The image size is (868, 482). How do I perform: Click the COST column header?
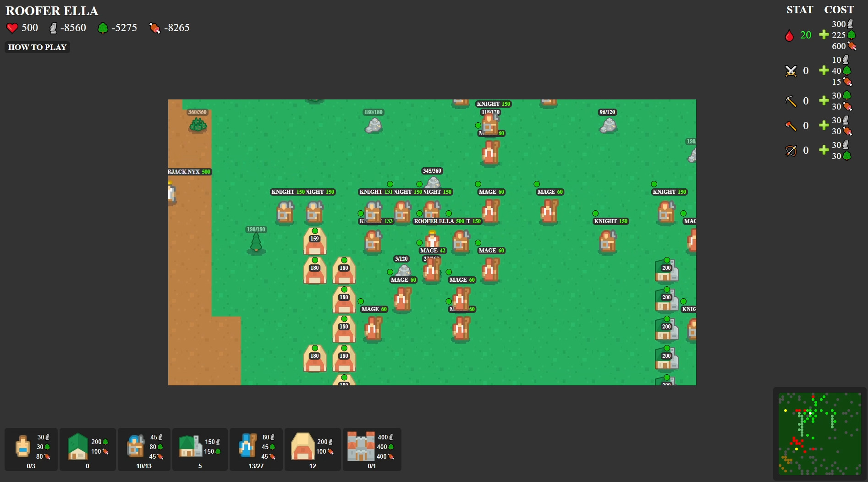[839, 10]
